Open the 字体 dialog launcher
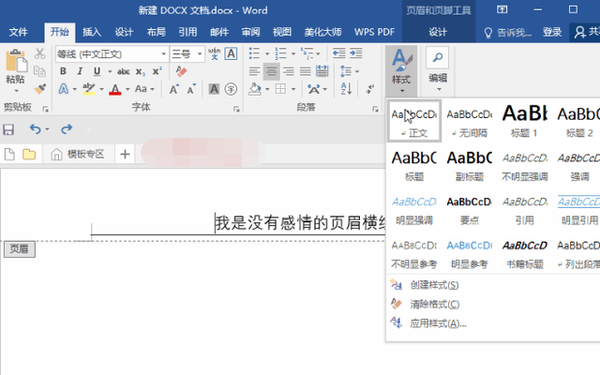 (236, 109)
